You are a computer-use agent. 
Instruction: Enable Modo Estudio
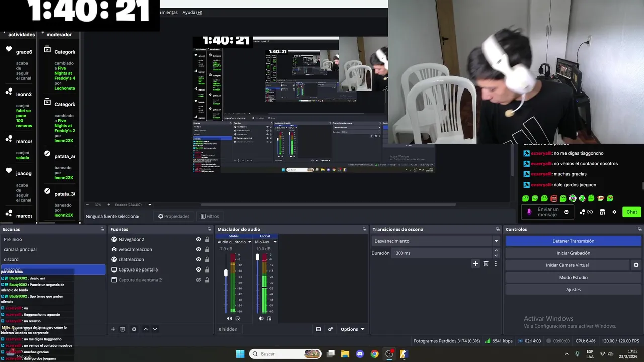tap(573, 278)
